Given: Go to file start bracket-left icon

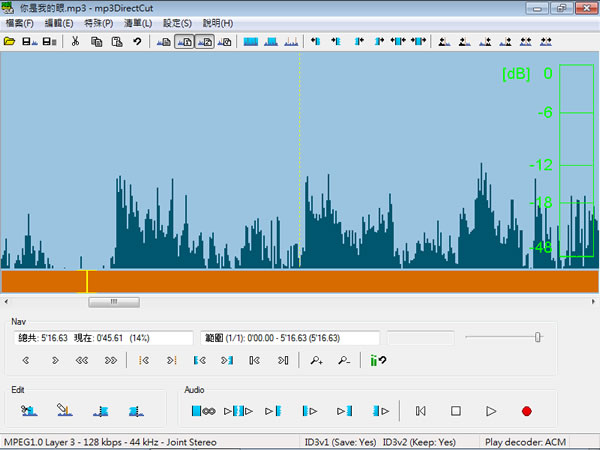Looking at the screenshot, I should [254, 360].
